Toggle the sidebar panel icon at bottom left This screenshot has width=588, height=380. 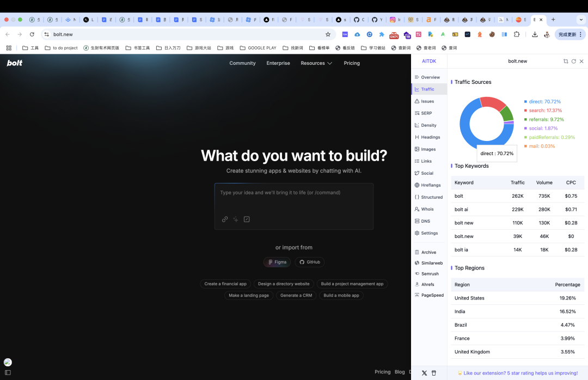[8, 372]
